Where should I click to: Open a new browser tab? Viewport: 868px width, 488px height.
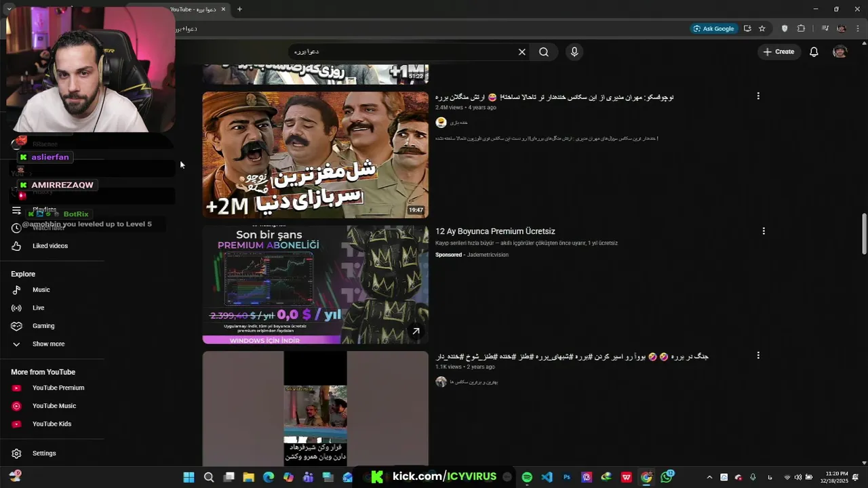(x=239, y=9)
